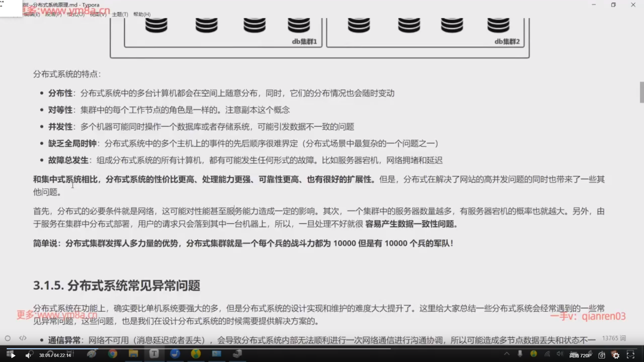
Task: Toggle Typora sidebar circle button
Action: [8, 338]
